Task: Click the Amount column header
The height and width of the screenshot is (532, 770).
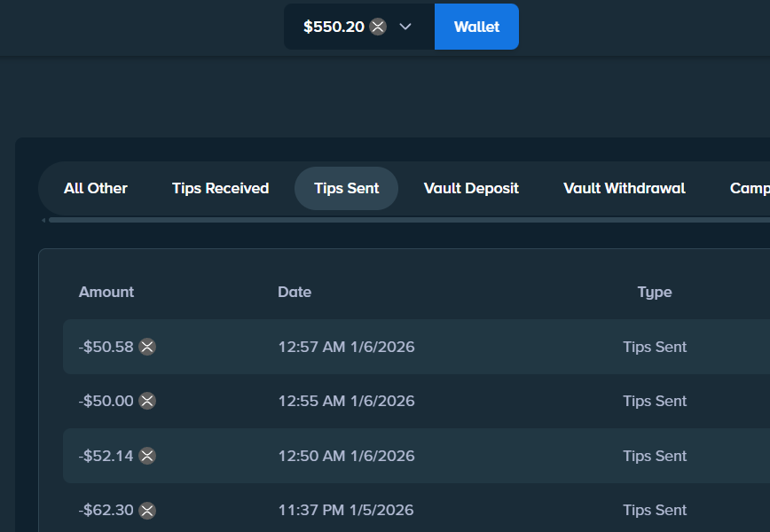Action: click(x=106, y=292)
